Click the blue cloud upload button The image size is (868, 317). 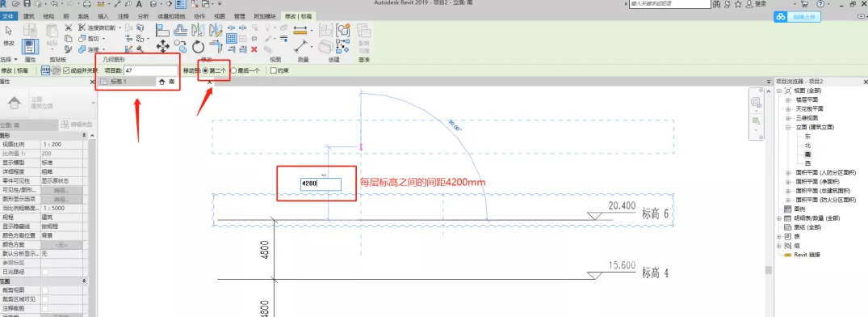point(797,18)
